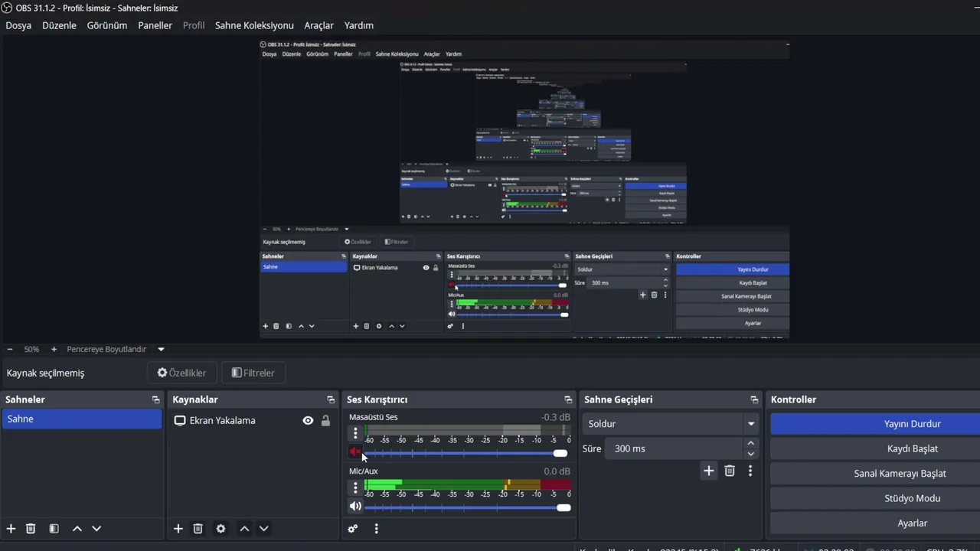Click the -0.3 dB Masaüstü Ses level
The width and height of the screenshot is (980, 551).
556,417
